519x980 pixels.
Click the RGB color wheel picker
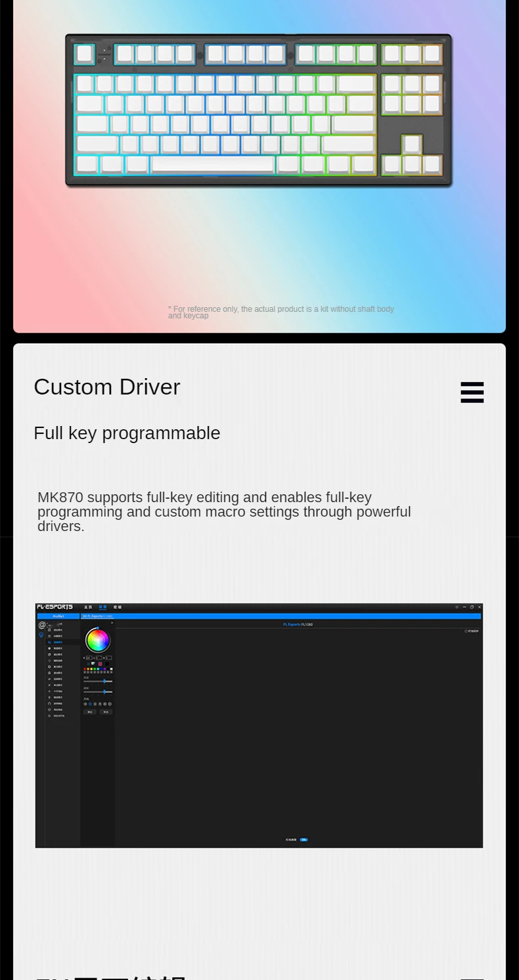(x=98, y=640)
